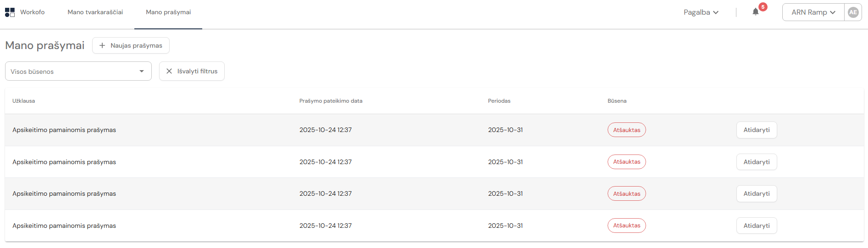Select the Mano prašymai tab

click(x=168, y=12)
